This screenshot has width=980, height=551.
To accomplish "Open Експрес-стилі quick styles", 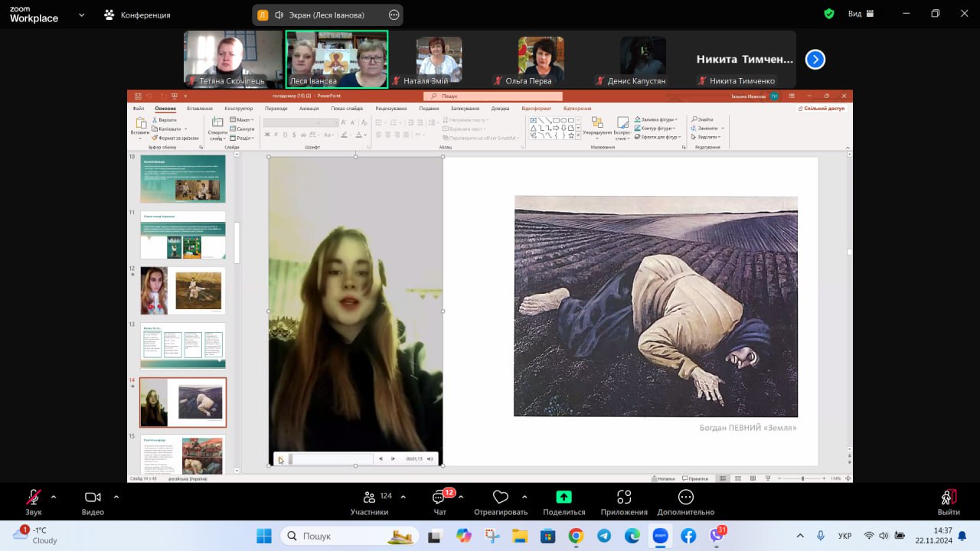I will [622, 129].
